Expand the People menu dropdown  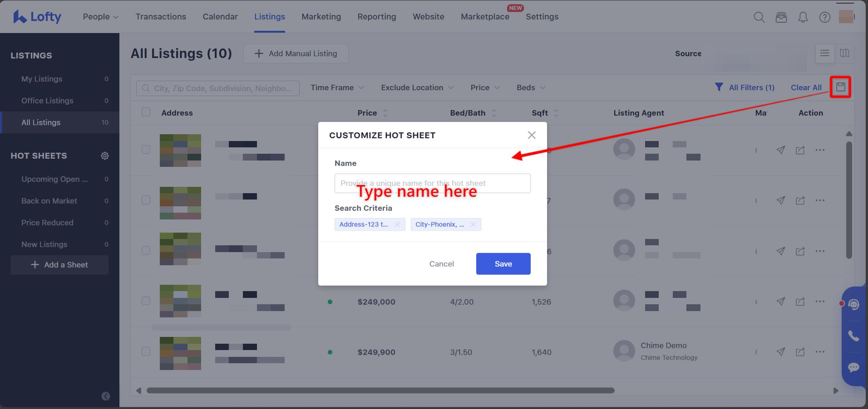100,17
